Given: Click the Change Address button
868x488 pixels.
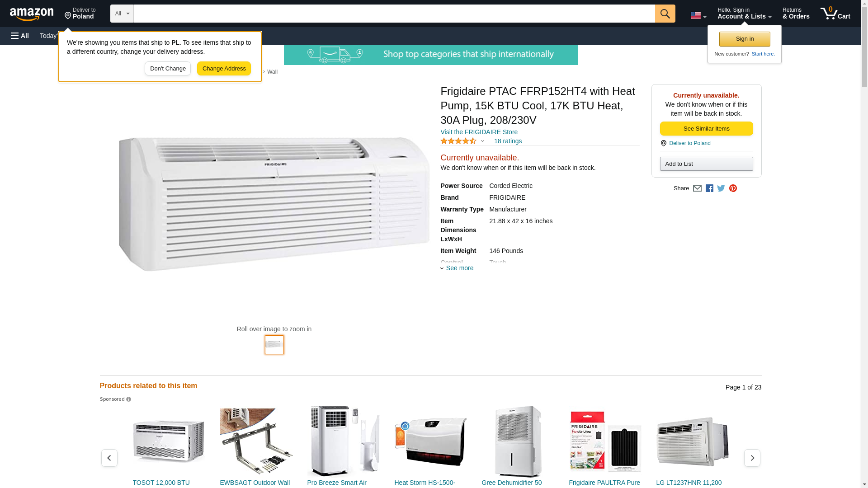Looking at the screenshot, I should click(224, 69).
